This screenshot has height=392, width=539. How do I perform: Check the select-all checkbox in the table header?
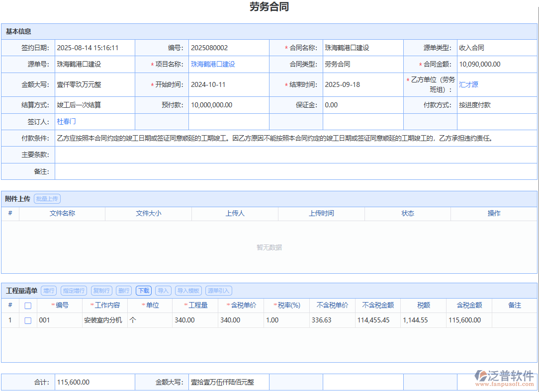27,305
